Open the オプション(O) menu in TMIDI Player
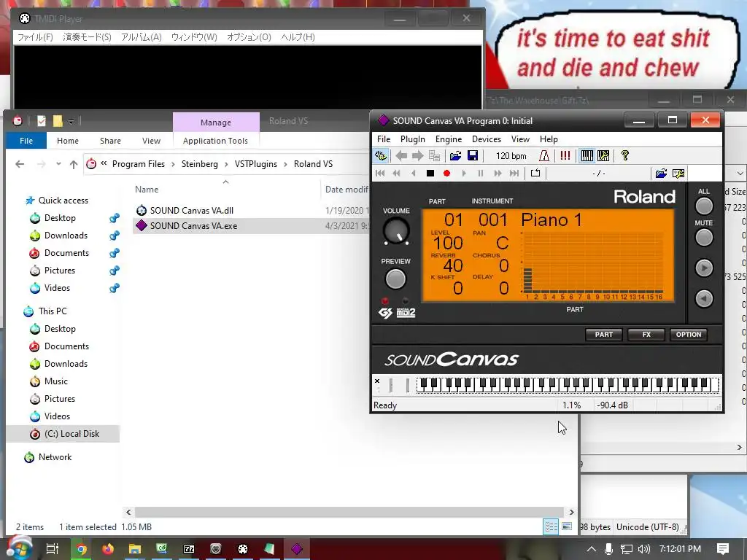 [x=249, y=37]
